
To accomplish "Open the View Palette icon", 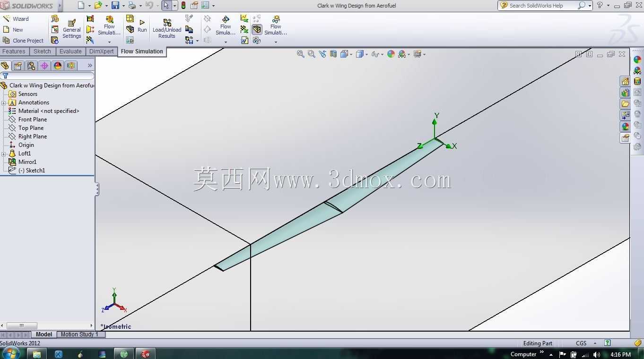I will pyautogui.click(x=625, y=115).
